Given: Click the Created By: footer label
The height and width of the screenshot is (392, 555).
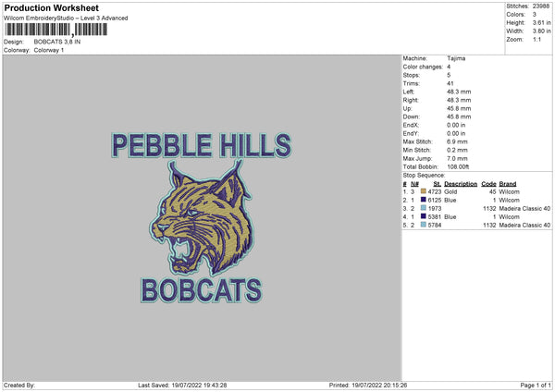Looking at the screenshot, I should 19,385.
